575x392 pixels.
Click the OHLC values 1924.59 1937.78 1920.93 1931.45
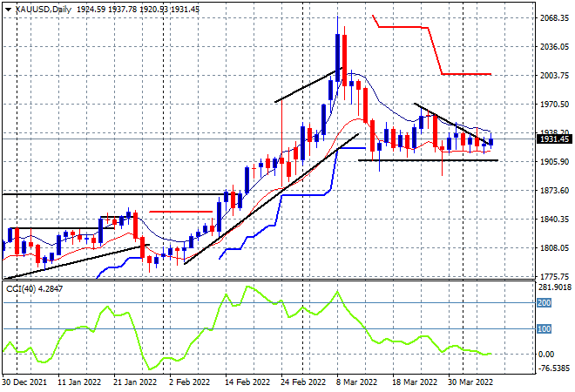138,10
